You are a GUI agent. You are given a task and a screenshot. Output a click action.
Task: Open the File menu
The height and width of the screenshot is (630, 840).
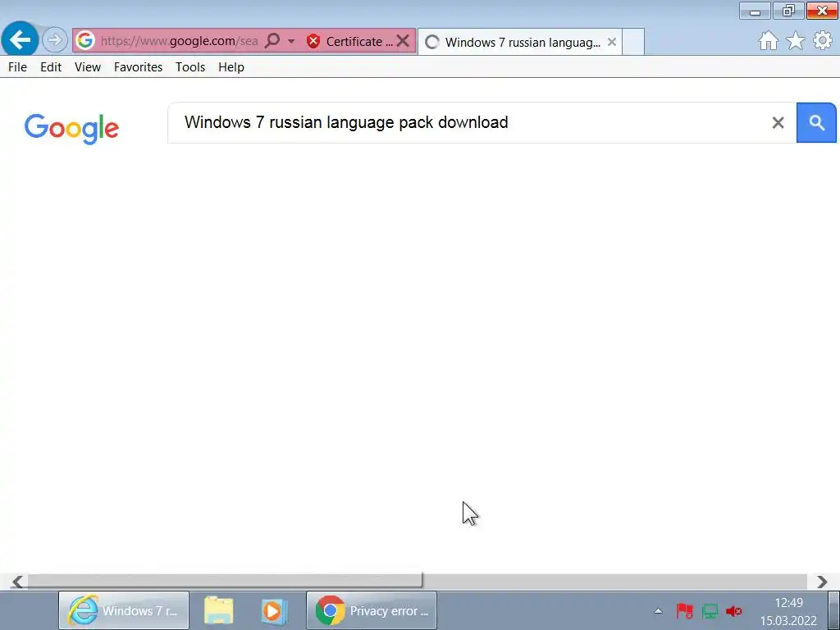coord(18,67)
